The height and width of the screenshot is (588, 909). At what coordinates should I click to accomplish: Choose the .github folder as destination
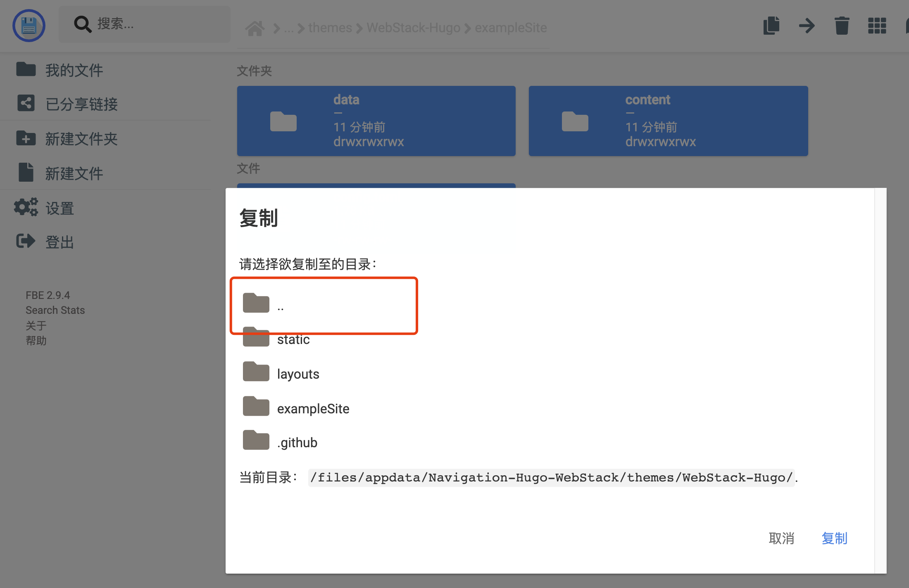pos(297,442)
